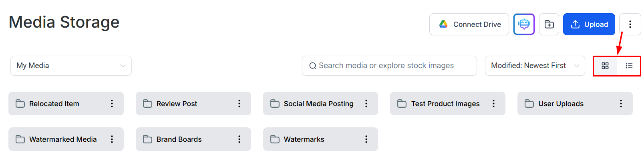Screen dimensions: 644x165
Task: Open Watermarks folder options menu
Action: (x=366, y=139)
